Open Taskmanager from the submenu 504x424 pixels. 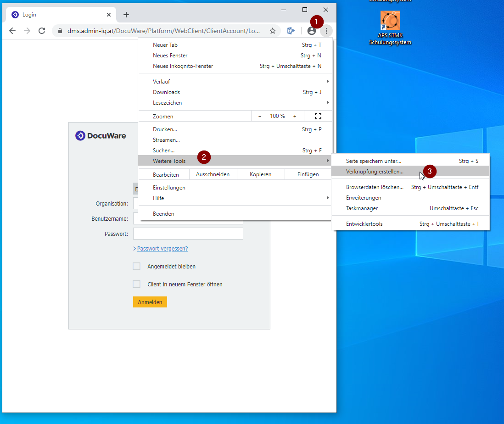[x=410, y=208]
